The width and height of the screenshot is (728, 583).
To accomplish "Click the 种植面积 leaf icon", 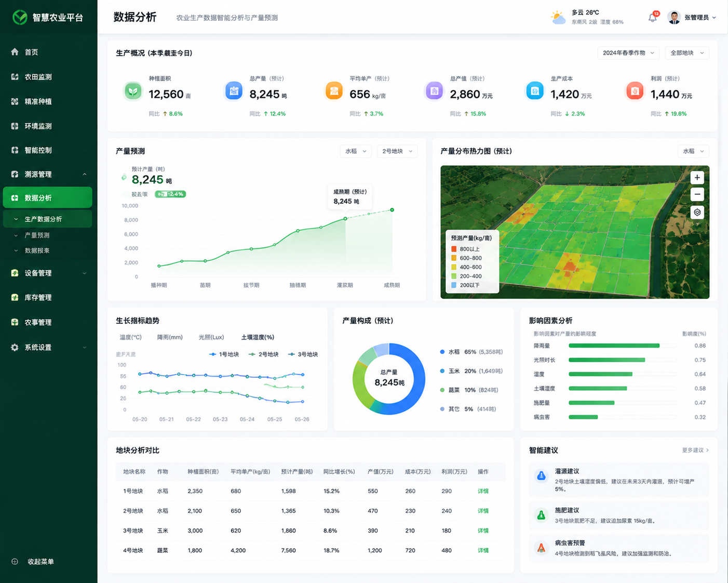I will 133,91.
